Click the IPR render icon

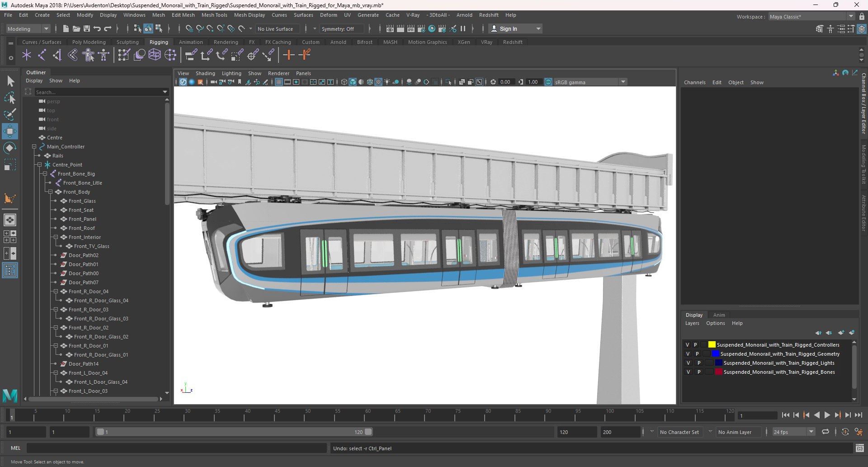pyautogui.click(x=411, y=29)
